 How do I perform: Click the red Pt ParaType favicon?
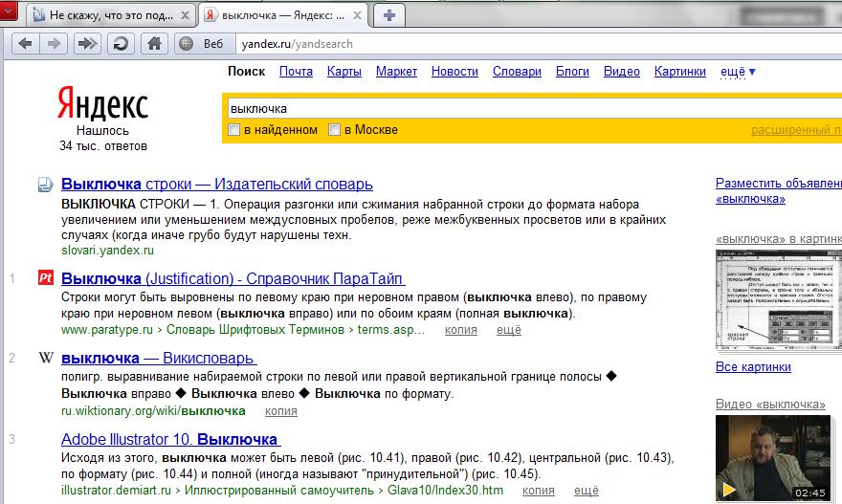(46, 277)
